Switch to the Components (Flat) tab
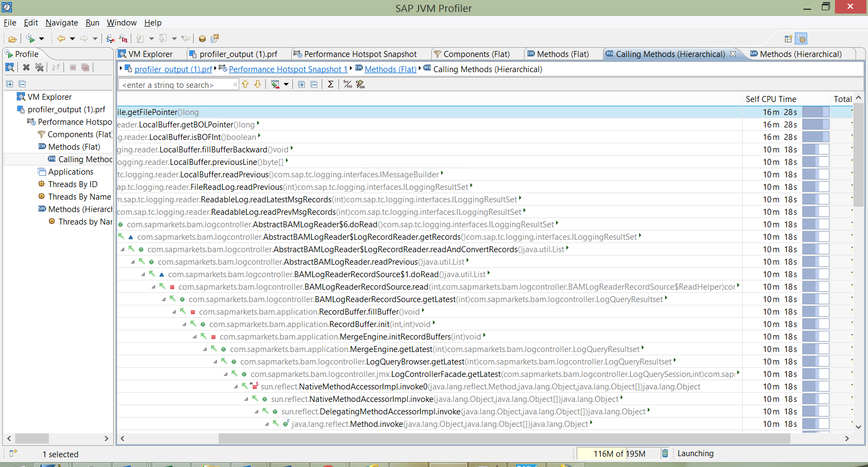 (471, 54)
